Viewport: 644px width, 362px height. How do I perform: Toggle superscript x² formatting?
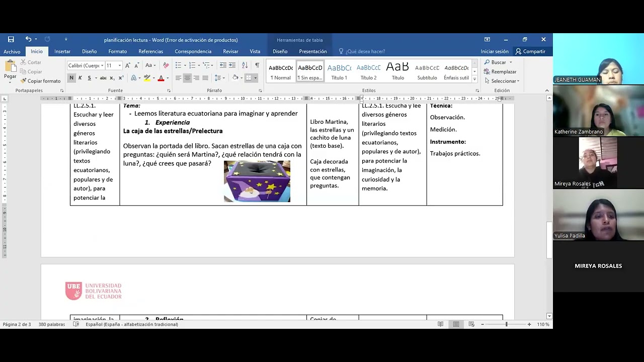121,78
